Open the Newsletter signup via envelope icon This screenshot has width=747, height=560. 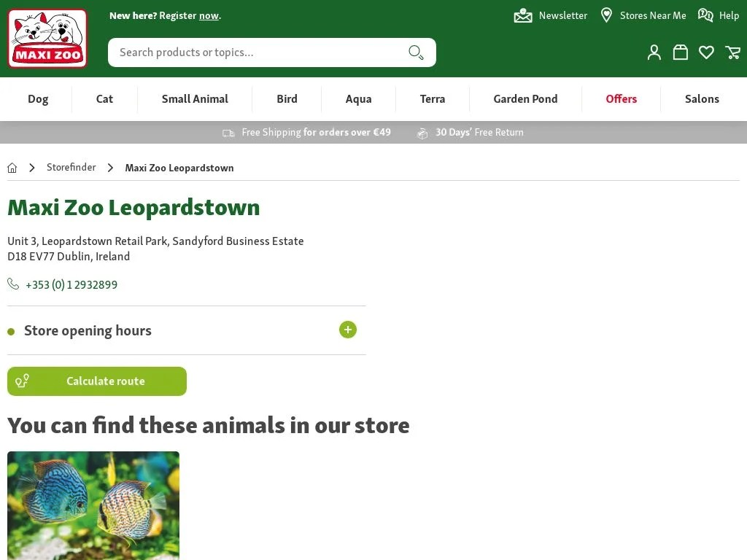523,15
